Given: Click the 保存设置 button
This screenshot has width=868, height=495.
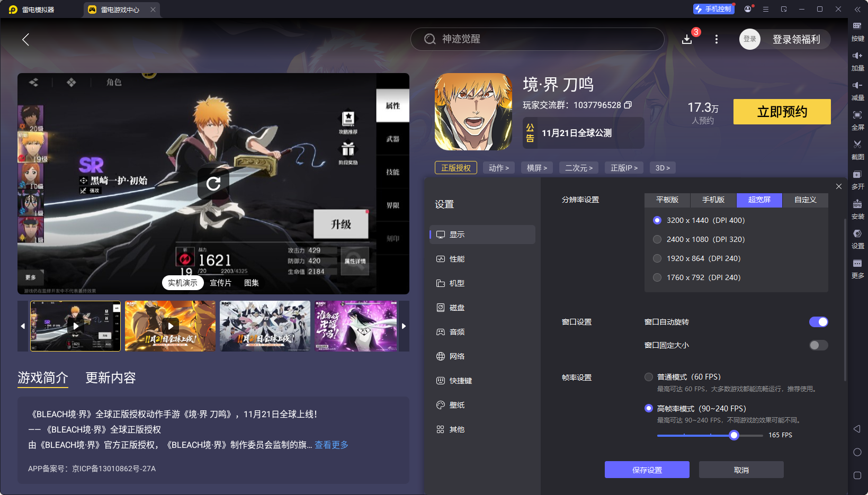Looking at the screenshot, I should (x=647, y=470).
